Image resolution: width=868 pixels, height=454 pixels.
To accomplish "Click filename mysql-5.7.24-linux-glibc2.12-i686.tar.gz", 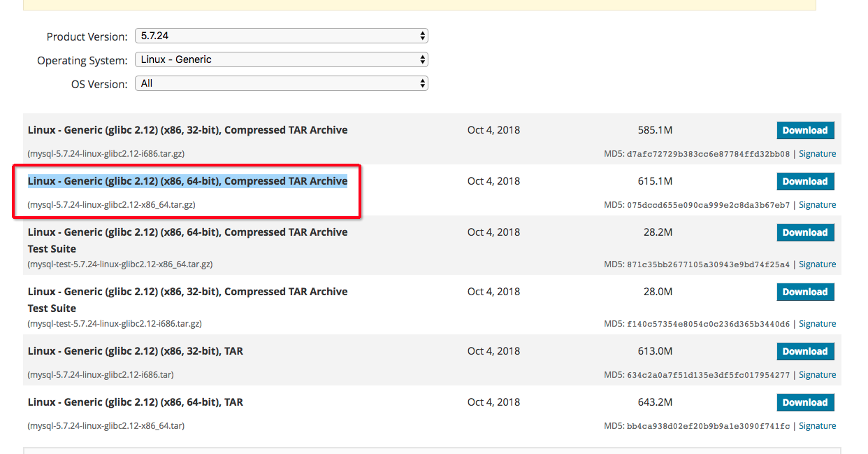I will [106, 154].
